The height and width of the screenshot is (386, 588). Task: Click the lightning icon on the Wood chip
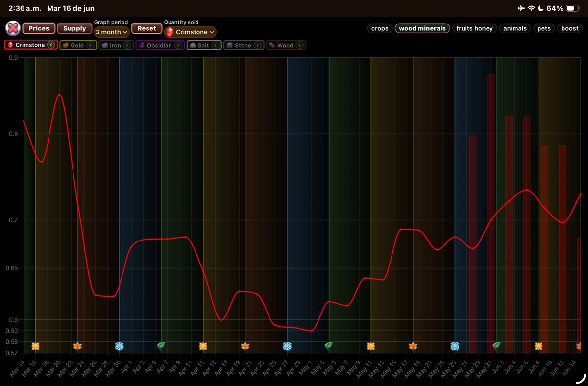299,45
